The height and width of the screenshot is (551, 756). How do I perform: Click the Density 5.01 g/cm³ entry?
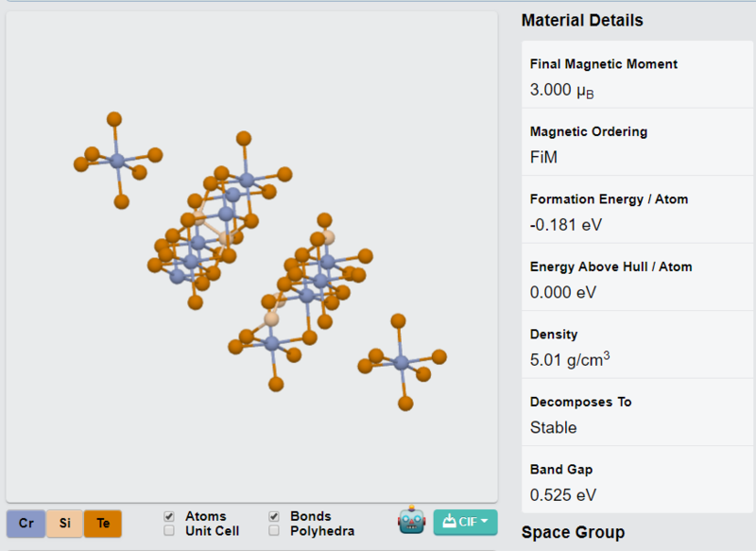(x=637, y=345)
